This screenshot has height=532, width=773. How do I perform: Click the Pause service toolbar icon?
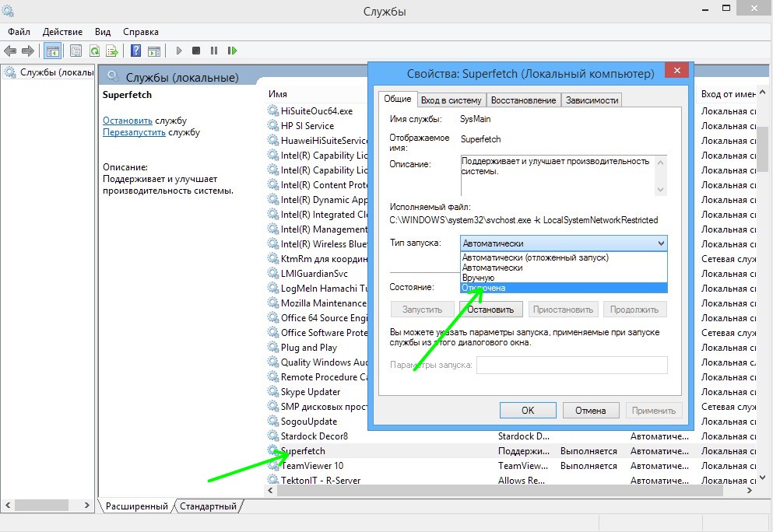[x=214, y=51]
